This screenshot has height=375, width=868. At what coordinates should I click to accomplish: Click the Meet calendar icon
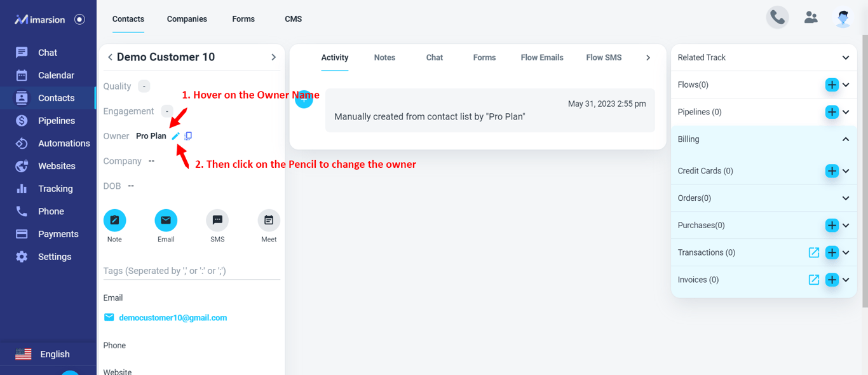tap(269, 221)
